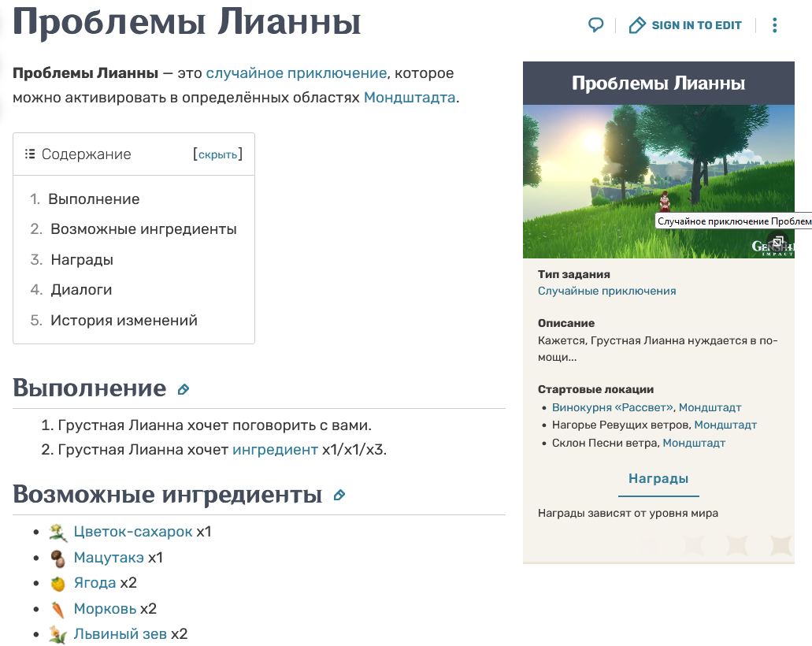812x646 pixels.
Task: Click text Награды зависят от уровня мира
Action: click(x=628, y=514)
